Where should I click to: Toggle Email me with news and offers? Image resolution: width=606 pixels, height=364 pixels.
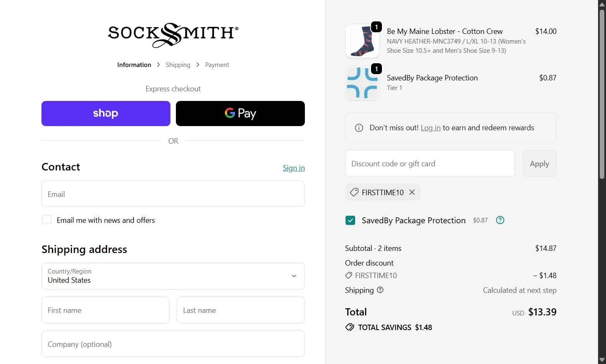(46, 220)
